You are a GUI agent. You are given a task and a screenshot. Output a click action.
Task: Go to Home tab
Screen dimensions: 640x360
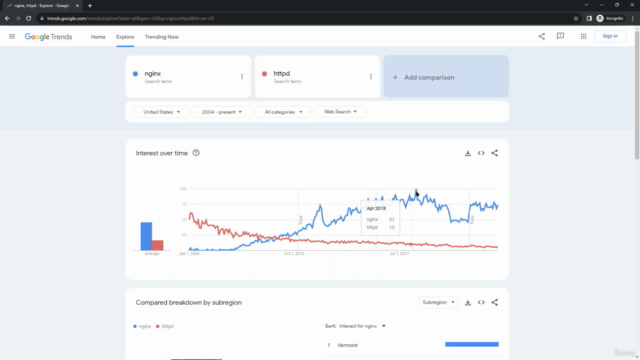pos(98,37)
